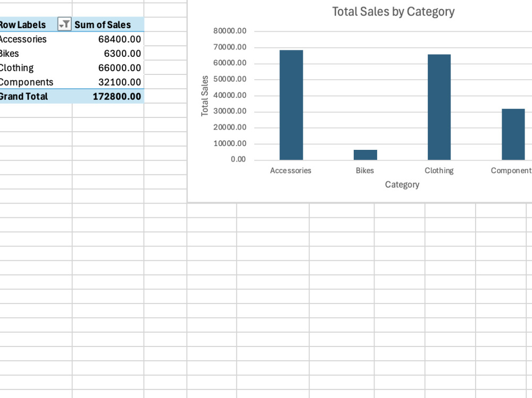
Task: Select the Grand Total value 172800.00
Action: pyautogui.click(x=108, y=96)
